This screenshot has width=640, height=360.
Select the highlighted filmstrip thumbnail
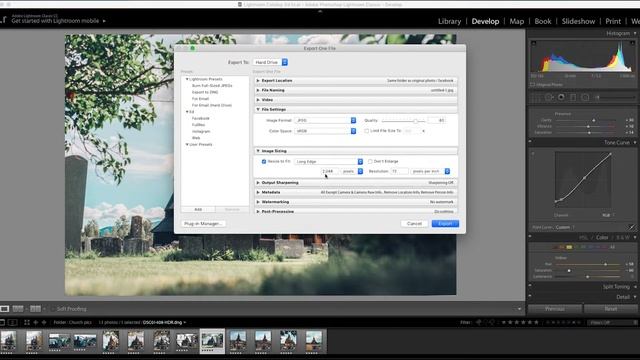tap(212, 341)
